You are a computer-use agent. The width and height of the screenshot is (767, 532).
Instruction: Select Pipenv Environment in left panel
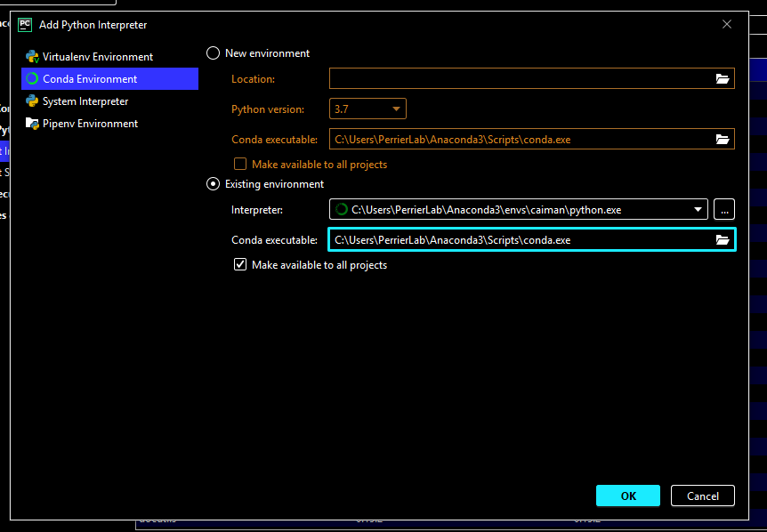pos(89,123)
